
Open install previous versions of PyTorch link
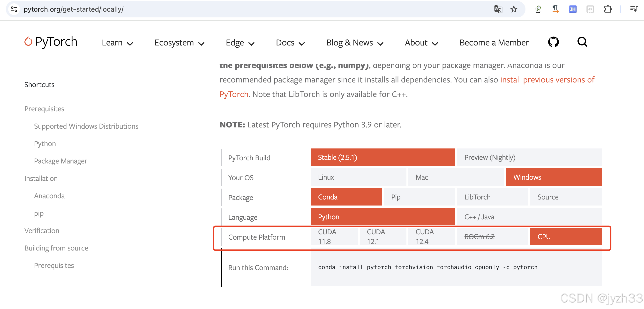point(547,80)
